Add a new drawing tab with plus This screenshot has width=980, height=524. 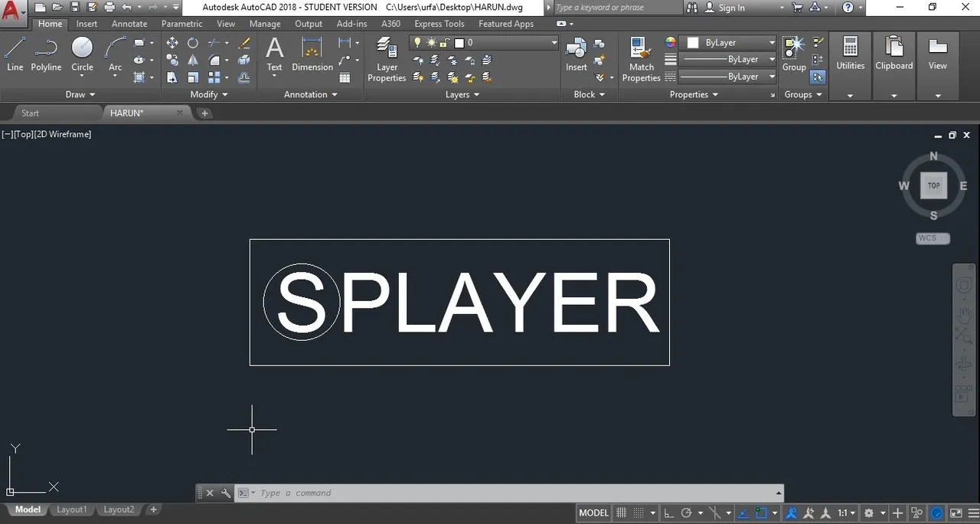click(x=204, y=113)
